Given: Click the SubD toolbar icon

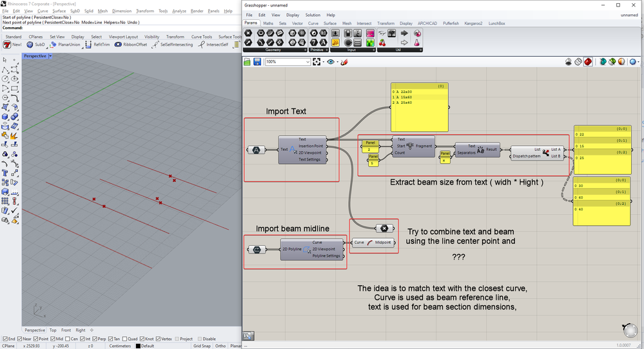Looking at the screenshot, I should pyautogui.click(x=29, y=45).
